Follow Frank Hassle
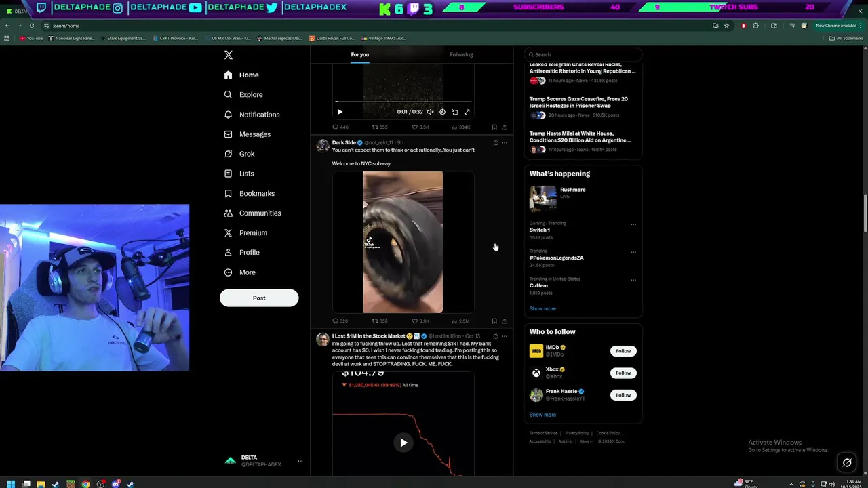The height and width of the screenshot is (488, 868). (x=623, y=395)
